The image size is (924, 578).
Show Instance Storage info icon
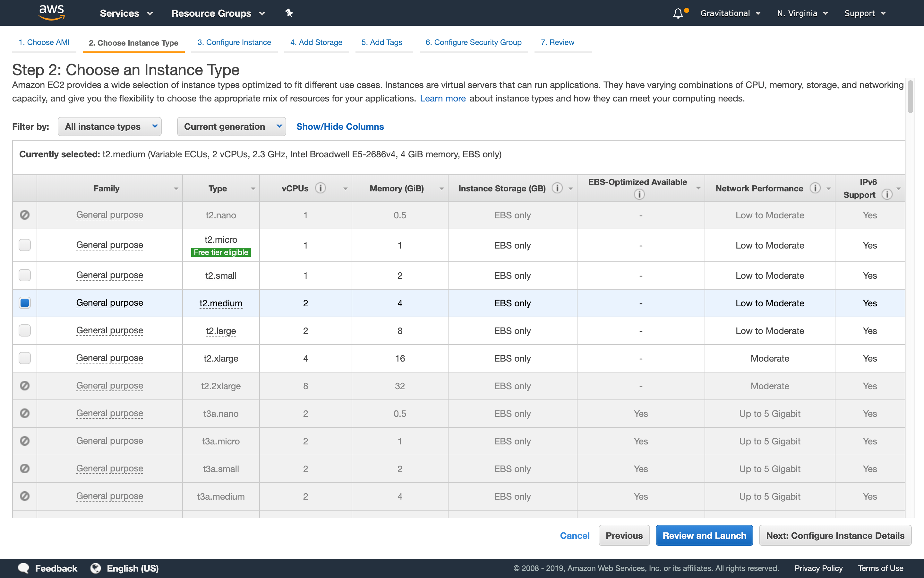(x=557, y=188)
